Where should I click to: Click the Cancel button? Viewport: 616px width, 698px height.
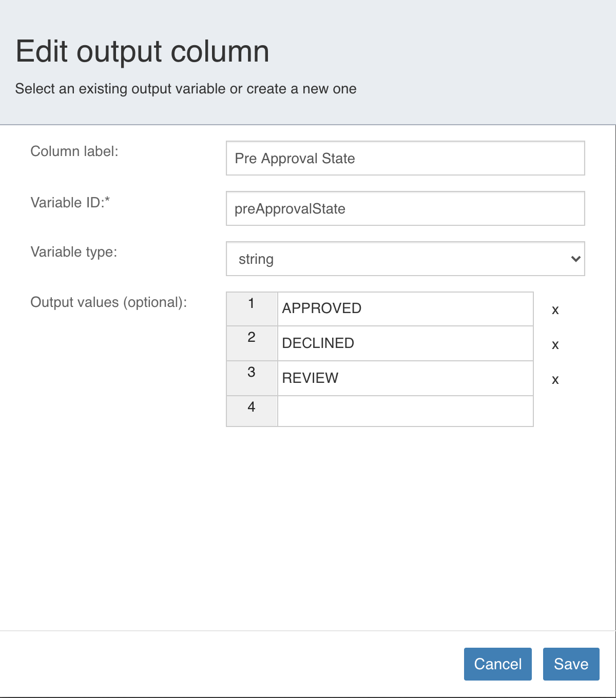[x=497, y=664]
